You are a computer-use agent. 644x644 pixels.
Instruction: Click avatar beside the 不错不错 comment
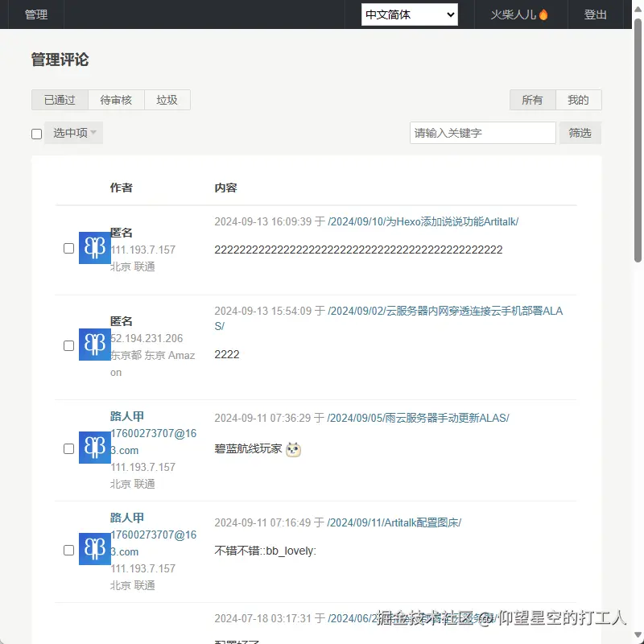coord(95,549)
